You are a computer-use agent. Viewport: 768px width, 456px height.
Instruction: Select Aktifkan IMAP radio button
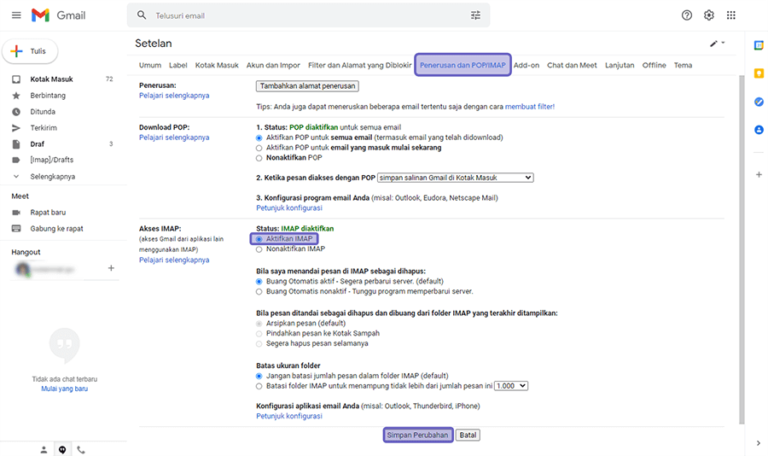coord(259,239)
